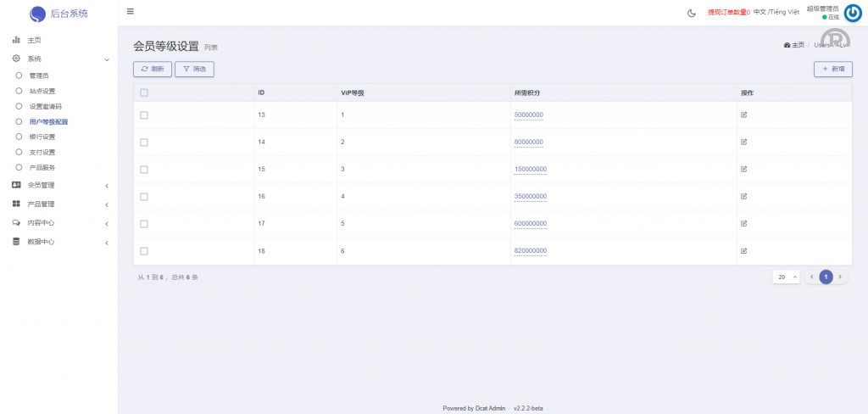The width and height of the screenshot is (868, 414).
Task: Click the points value 350000000
Action: point(530,196)
